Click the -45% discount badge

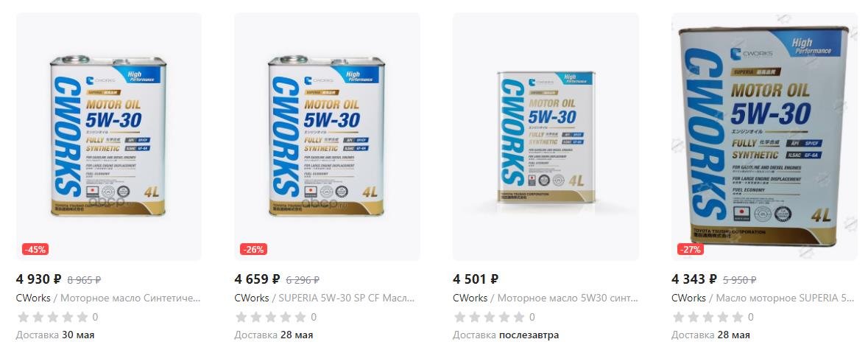coord(35,249)
